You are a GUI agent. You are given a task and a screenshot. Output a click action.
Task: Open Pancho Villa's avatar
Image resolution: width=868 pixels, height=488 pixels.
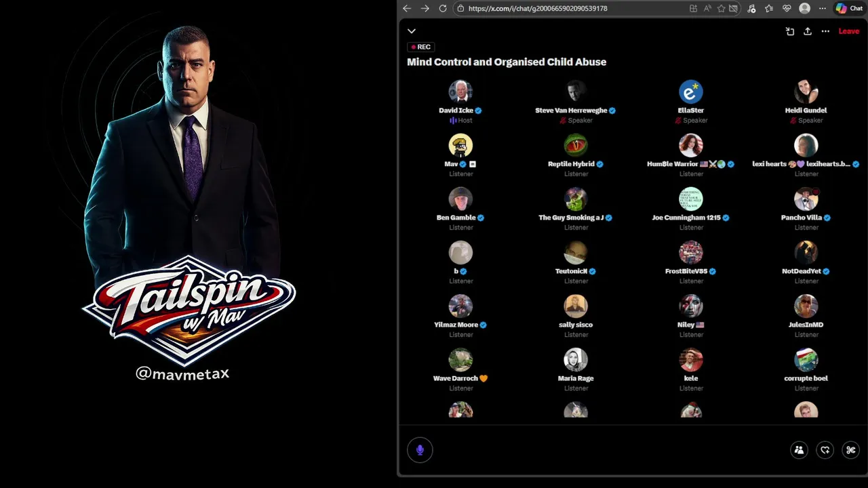point(806,199)
